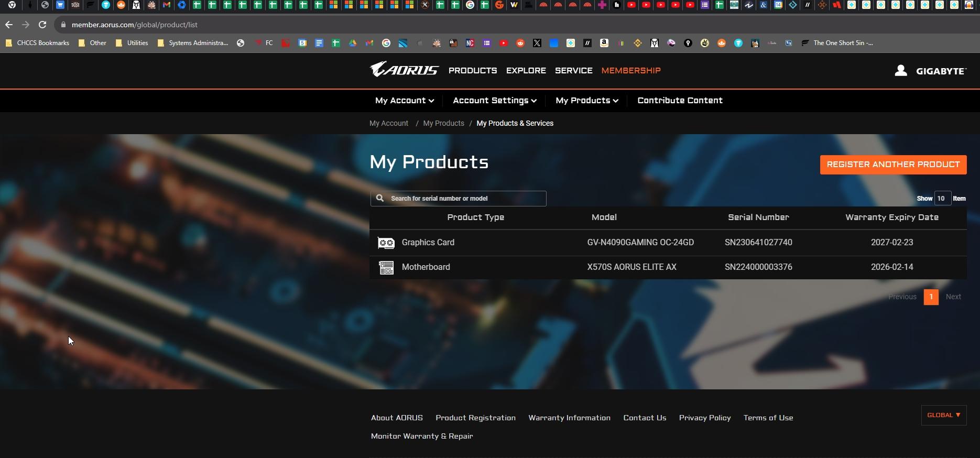Click the Graphics Card row icon
Image resolution: width=980 pixels, height=458 pixels.
point(386,243)
